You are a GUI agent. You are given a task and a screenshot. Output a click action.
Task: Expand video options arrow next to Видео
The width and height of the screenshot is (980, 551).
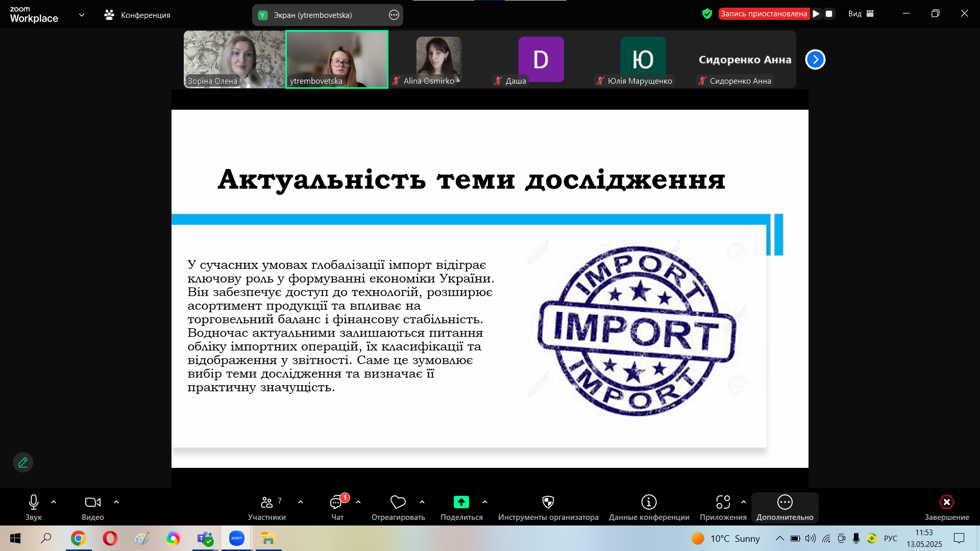pos(116,503)
